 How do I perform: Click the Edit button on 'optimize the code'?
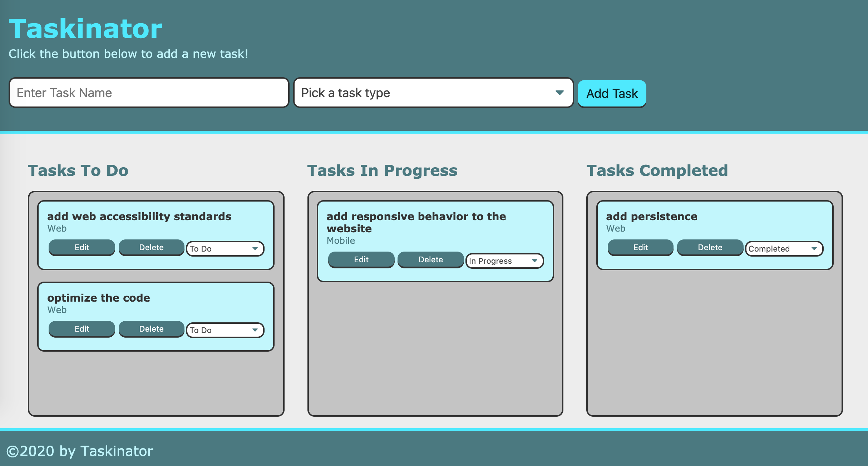tap(81, 328)
